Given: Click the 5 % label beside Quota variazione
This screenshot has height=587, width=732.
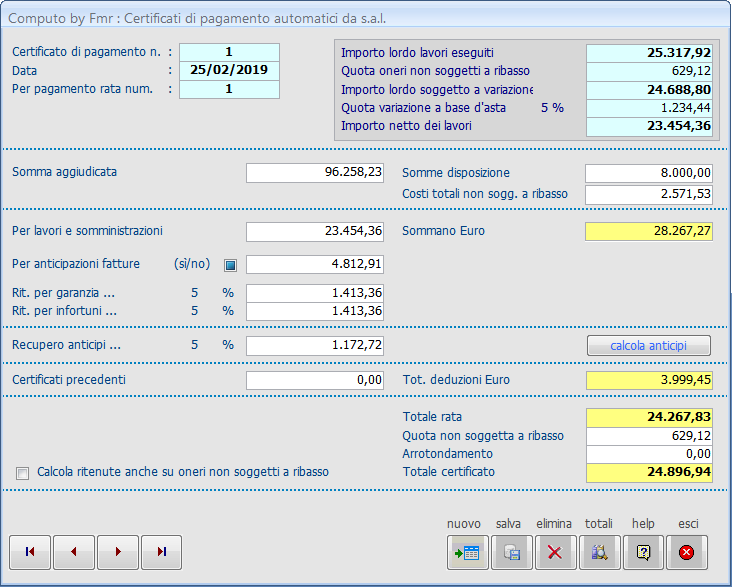Looking at the screenshot, I should (552, 108).
